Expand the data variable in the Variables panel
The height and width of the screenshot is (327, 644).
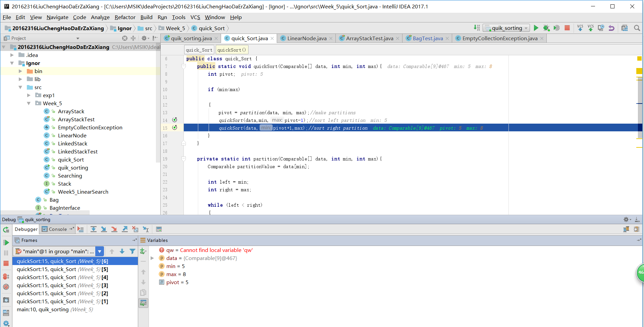(152, 258)
